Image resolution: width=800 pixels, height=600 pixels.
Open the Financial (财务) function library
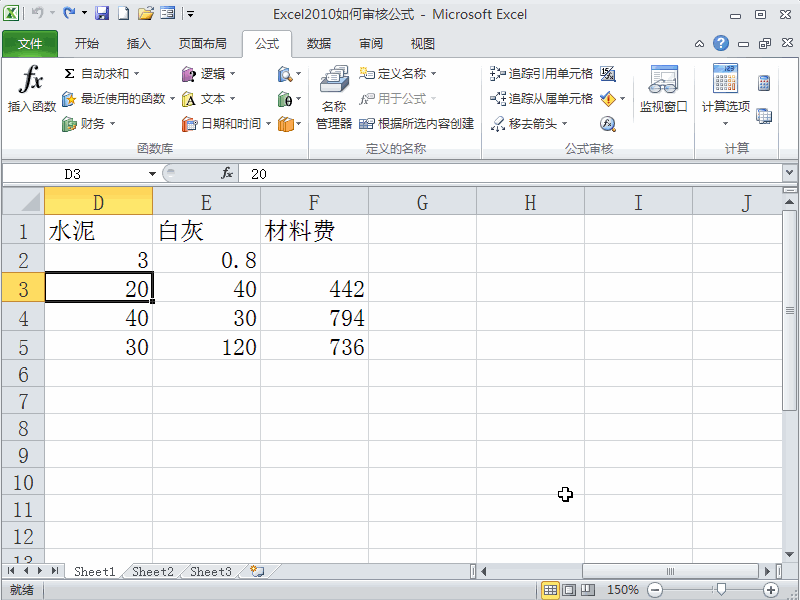(x=92, y=123)
